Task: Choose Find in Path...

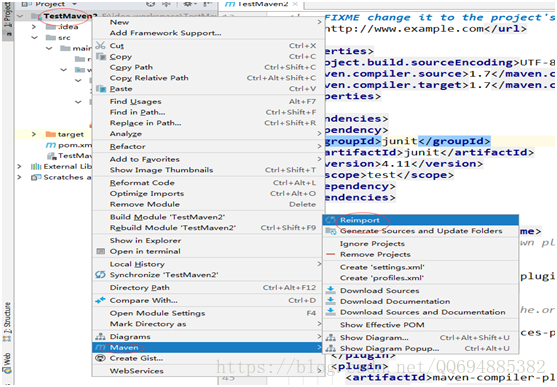Action: pyautogui.click(x=209, y=112)
